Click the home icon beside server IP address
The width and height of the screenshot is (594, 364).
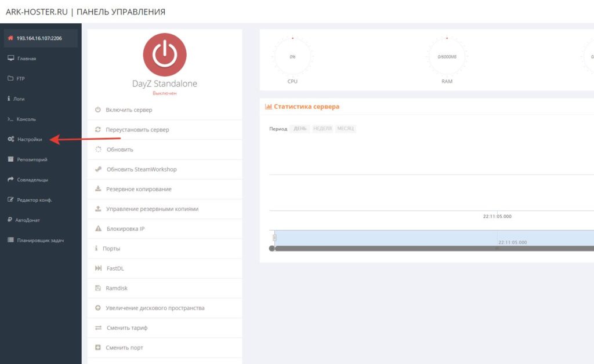click(10, 38)
